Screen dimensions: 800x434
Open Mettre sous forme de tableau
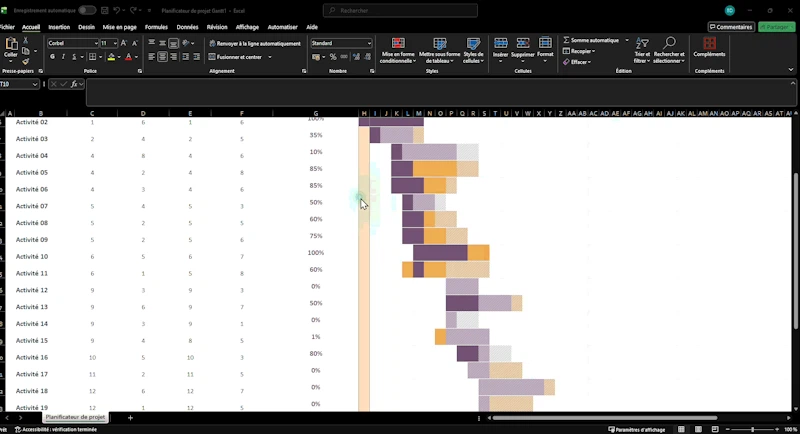(x=439, y=50)
